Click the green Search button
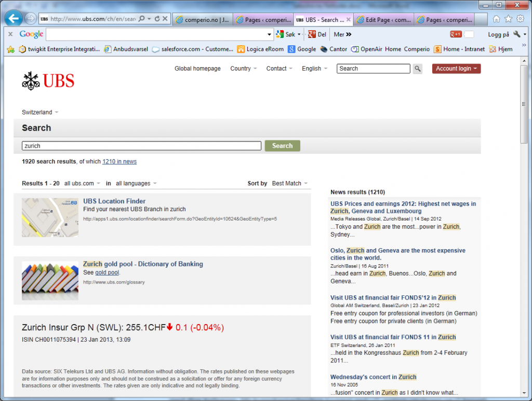 point(282,146)
